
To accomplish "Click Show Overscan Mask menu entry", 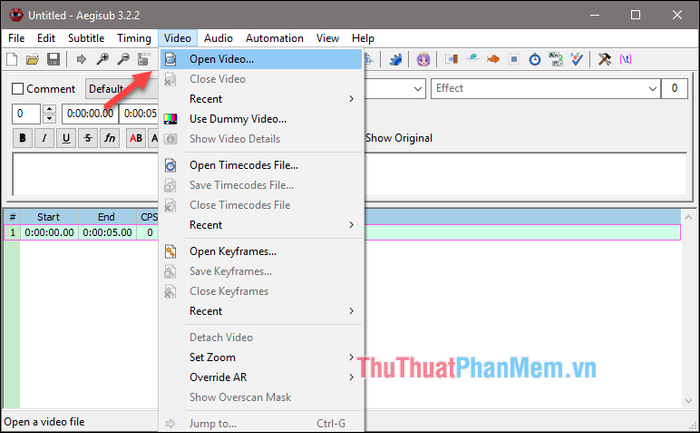I will coord(261,397).
